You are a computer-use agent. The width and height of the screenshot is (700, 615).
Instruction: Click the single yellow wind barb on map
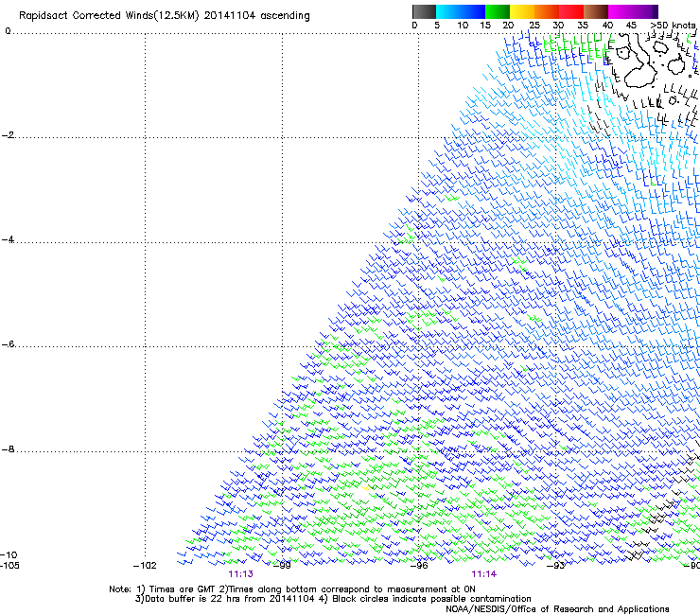[x=367, y=488]
